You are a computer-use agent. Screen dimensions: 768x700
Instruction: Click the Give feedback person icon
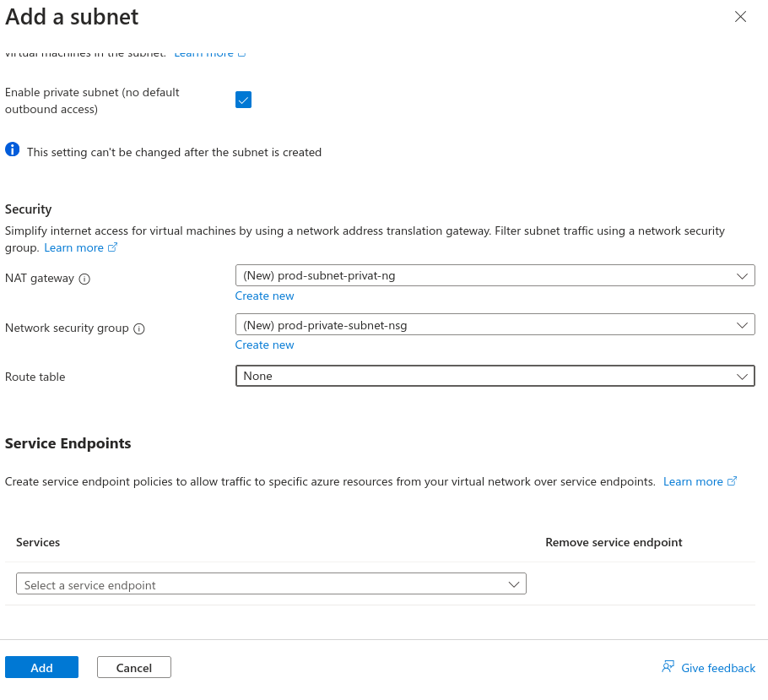pos(668,667)
